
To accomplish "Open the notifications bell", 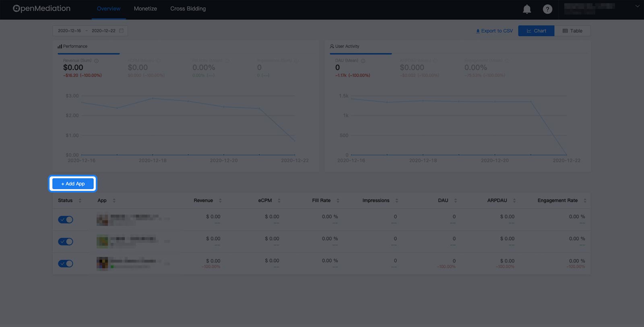I will pyautogui.click(x=527, y=9).
